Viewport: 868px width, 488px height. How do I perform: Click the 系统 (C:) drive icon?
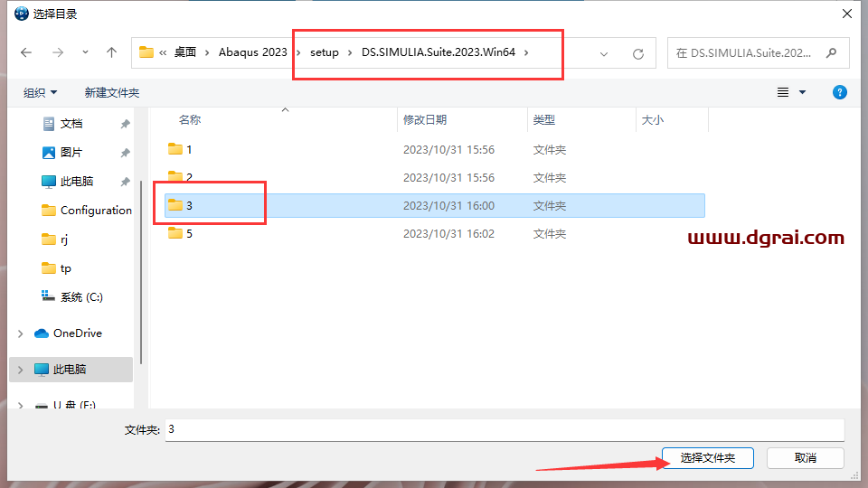pyautogui.click(x=48, y=296)
